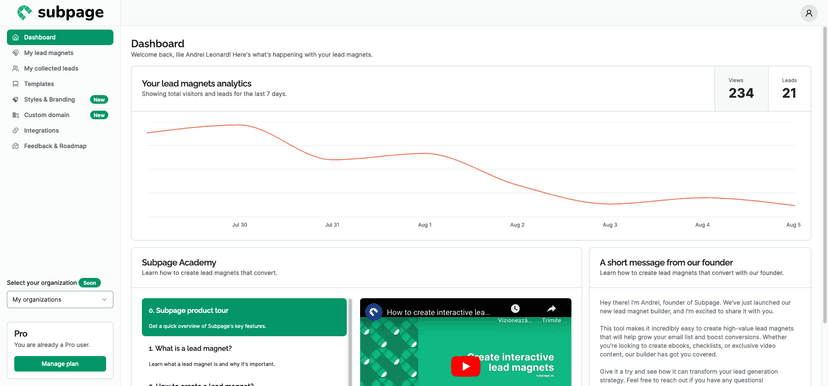The height and width of the screenshot is (386, 828).
Task: Expand the My organizations dropdown
Action: tap(60, 299)
